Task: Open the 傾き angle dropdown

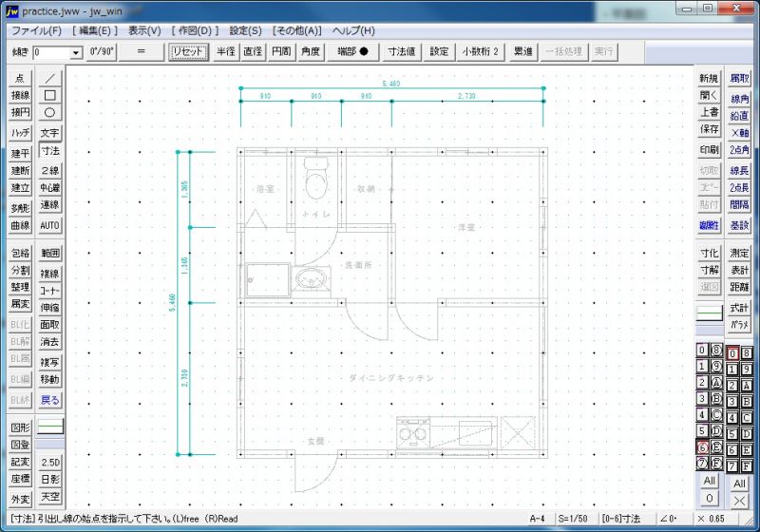Action: [x=76, y=53]
